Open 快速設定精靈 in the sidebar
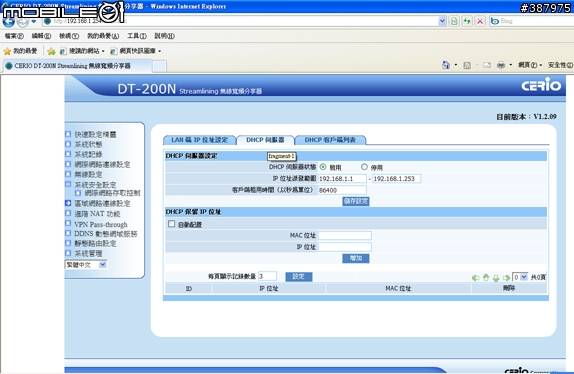Viewport: 574px width, 374px height. 95,134
